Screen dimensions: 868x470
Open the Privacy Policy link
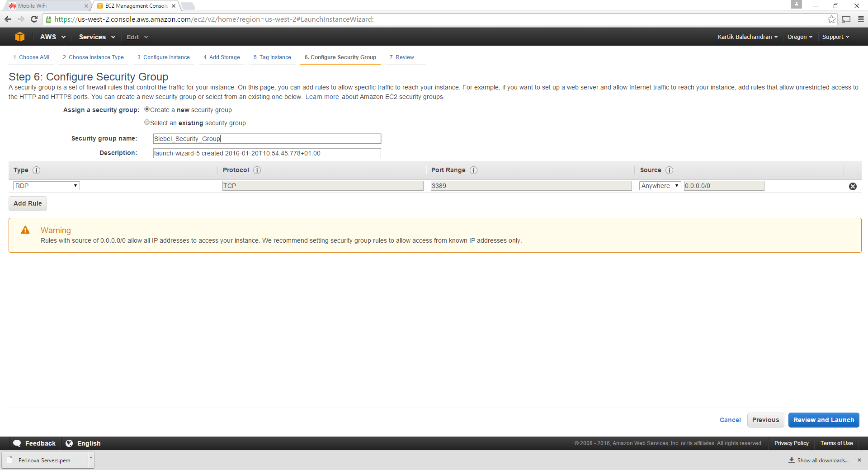pyautogui.click(x=791, y=443)
